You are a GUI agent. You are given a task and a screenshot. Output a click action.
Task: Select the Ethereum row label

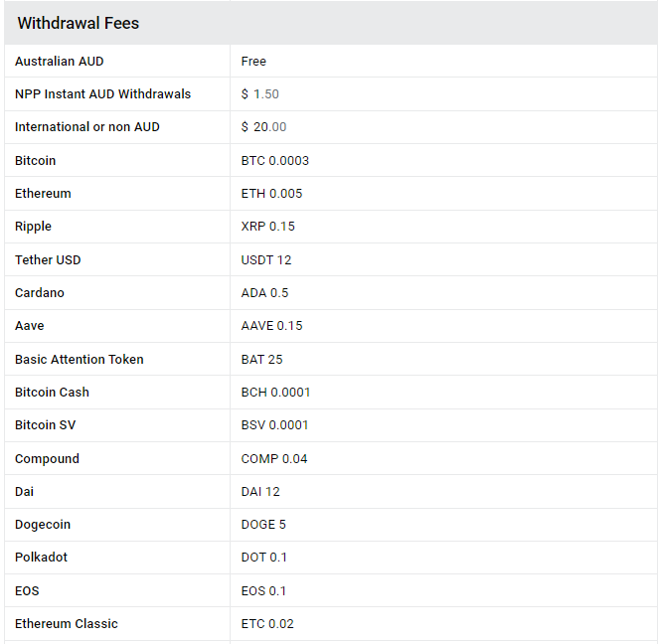click(44, 194)
